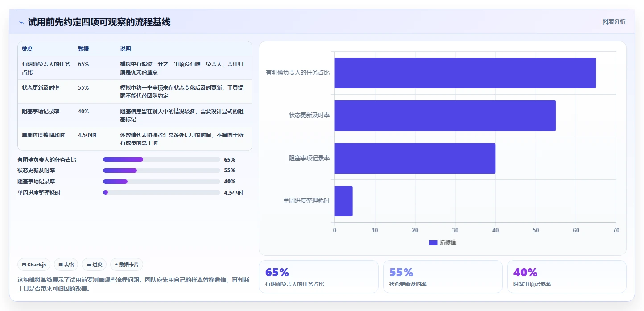
Task: Click the 单周进度整理耗时 progress bar
Action: [x=161, y=192]
